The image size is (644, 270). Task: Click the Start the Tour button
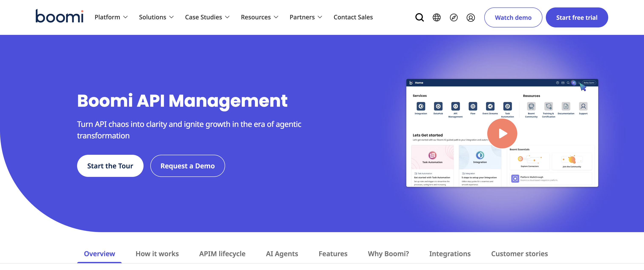click(x=110, y=166)
